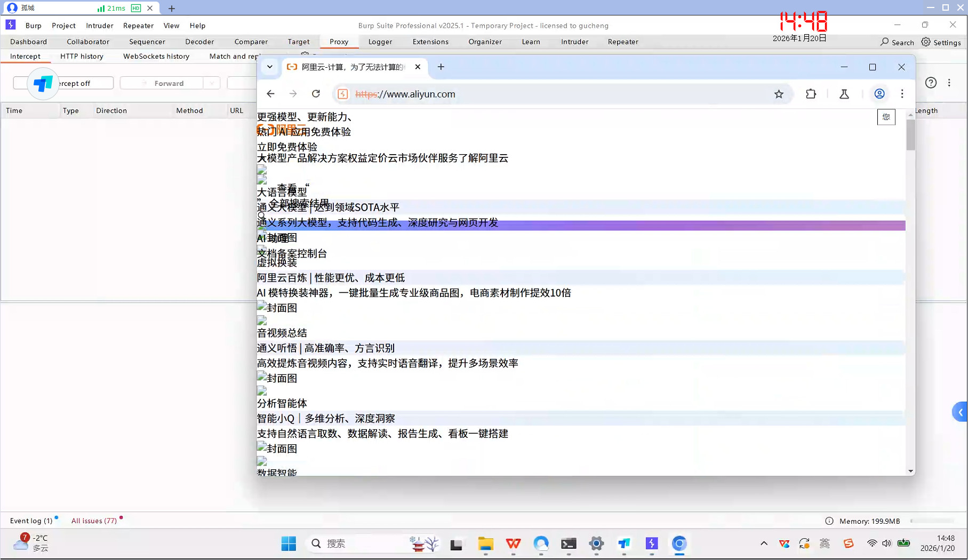Click the browser back arrow
The image size is (968, 560).
pyautogui.click(x=270, y=94)
